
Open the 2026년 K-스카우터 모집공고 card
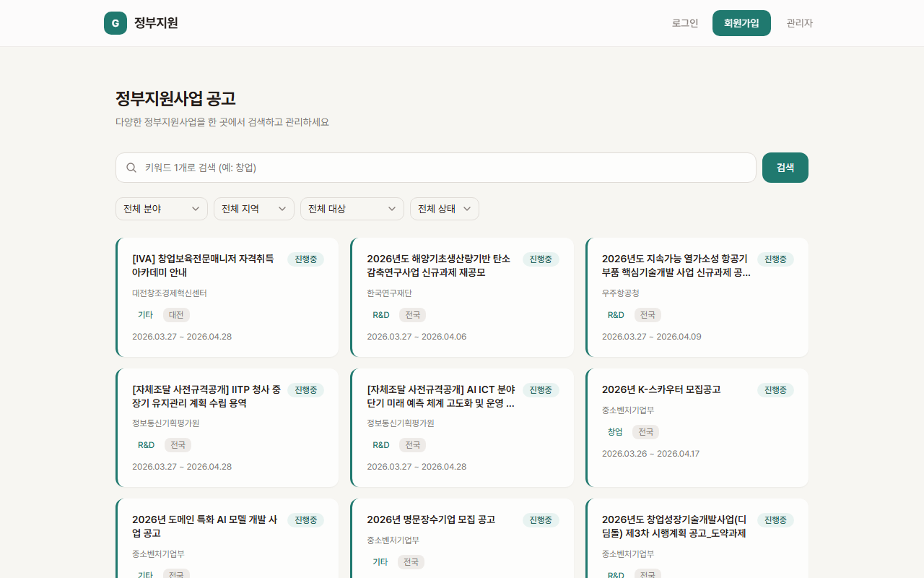tap(661, 389)
